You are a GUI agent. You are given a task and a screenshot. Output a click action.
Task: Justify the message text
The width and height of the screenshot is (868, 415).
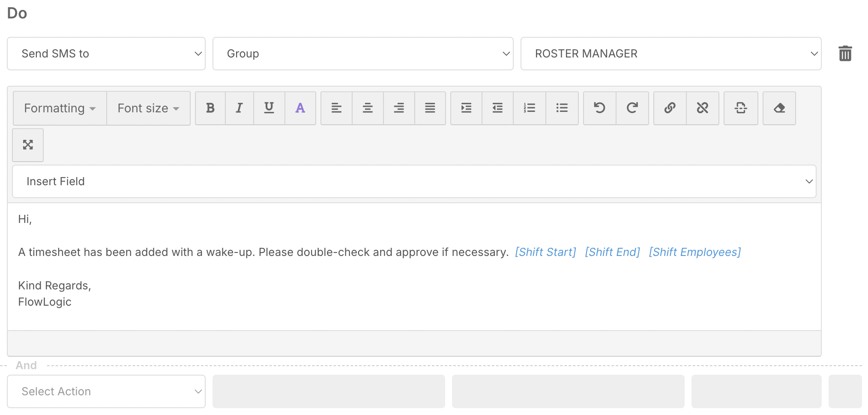[430, 108]
